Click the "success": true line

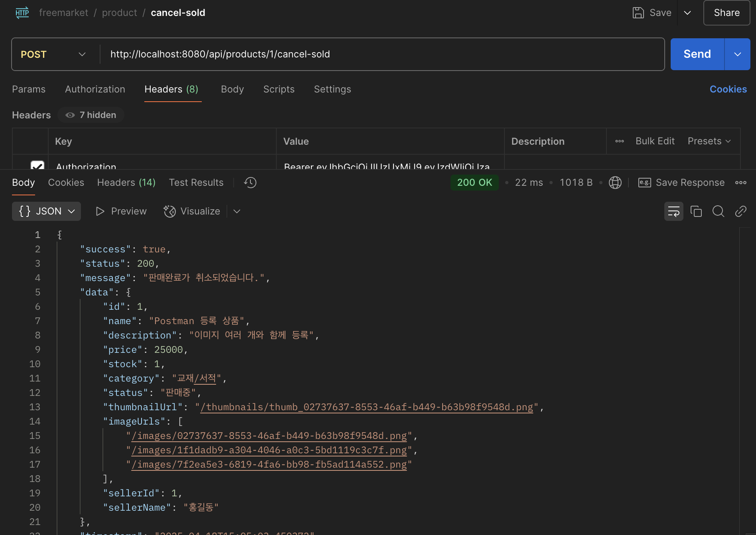pyautogui.click(x=125, y=249)
